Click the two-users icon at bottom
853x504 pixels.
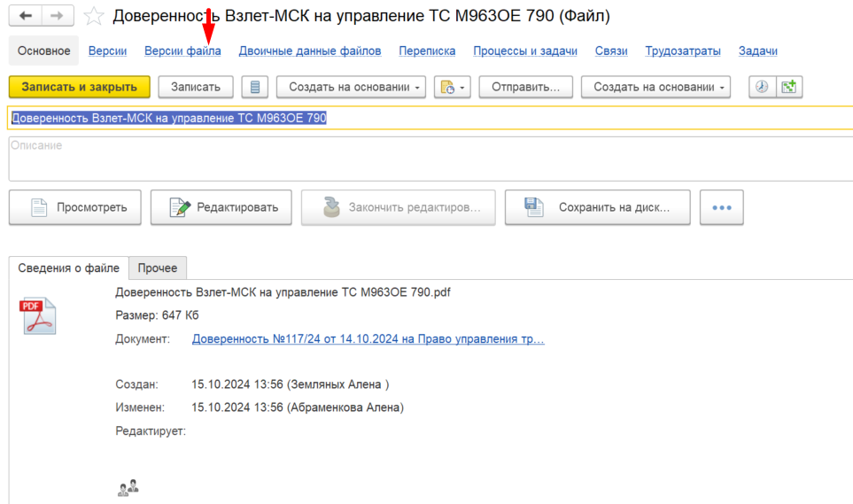click(x=128, y=488)
